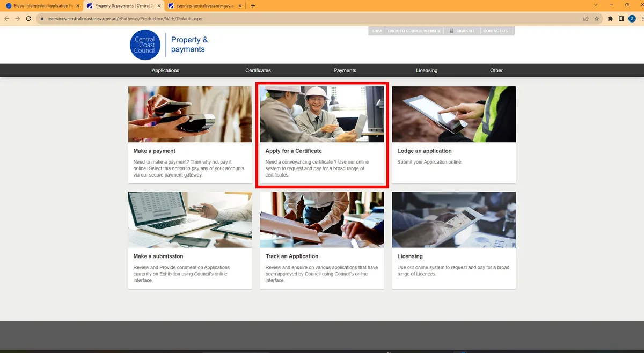Viewport: 644px width, 353px height.
Task: Minimize the browser window
Action: tap(611, 5)
